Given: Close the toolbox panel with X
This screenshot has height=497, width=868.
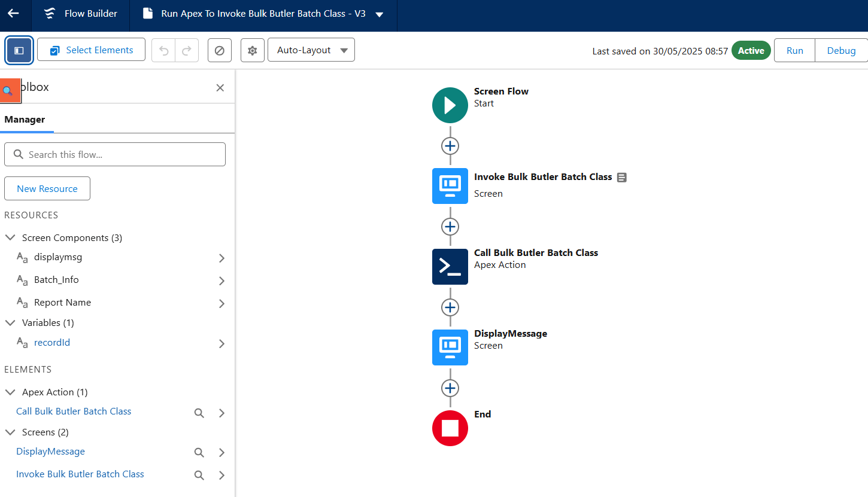Looking at the screenshot, I should pos(220,88).
